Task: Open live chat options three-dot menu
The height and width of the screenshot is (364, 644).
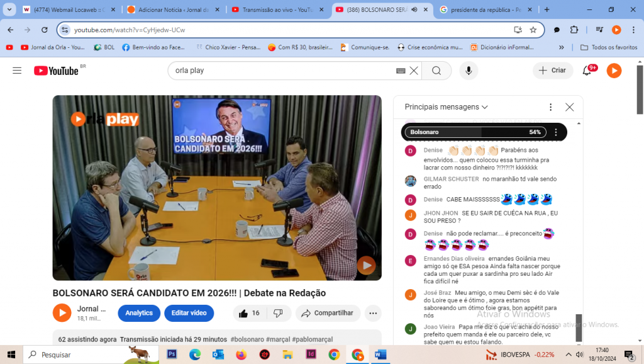Action: (x=550, y=107)
